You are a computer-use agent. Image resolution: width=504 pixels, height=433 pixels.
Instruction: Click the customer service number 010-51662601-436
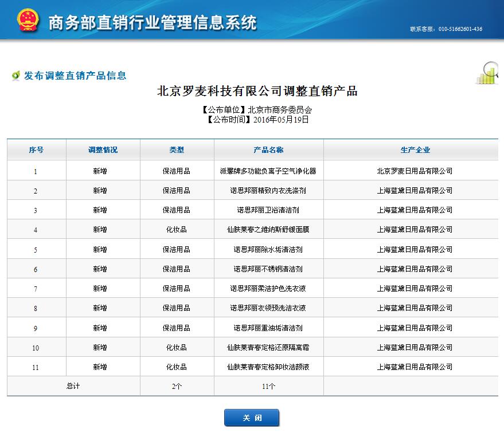(460, 29)
